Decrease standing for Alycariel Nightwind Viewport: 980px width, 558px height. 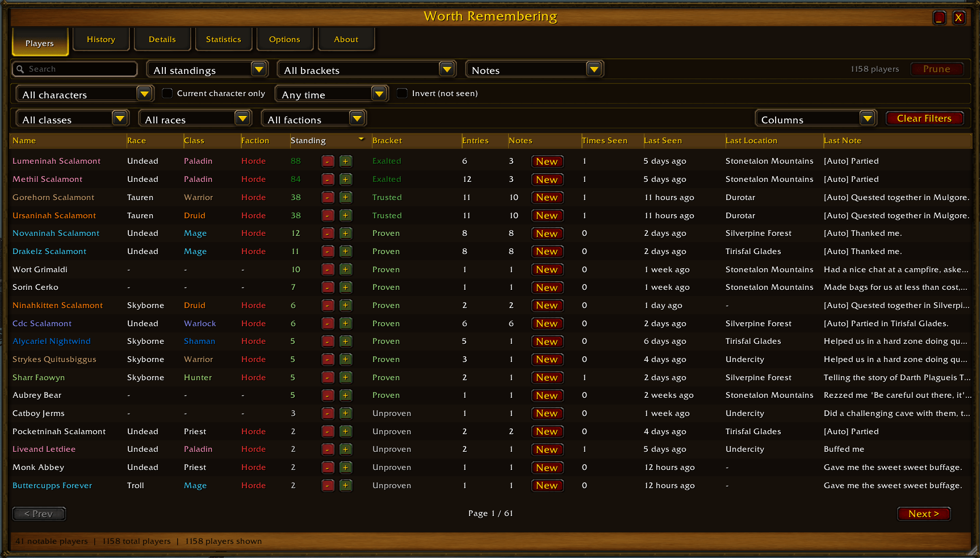328,342
